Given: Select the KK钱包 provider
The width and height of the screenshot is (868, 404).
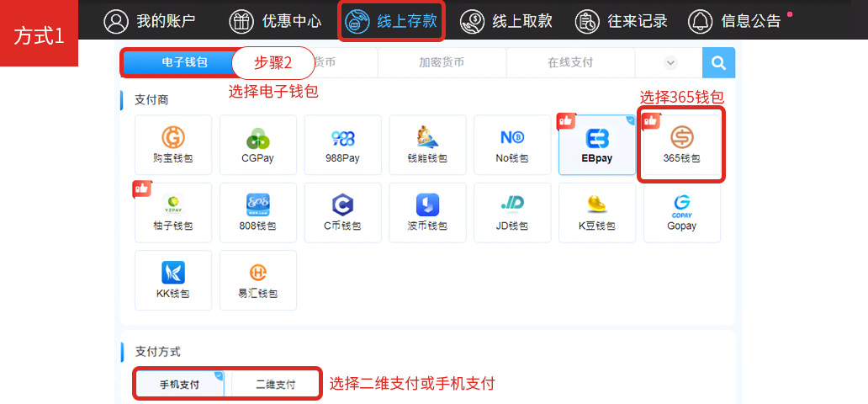Looking at the screenshot, I should pyautogui.click(x=173, y=280).
